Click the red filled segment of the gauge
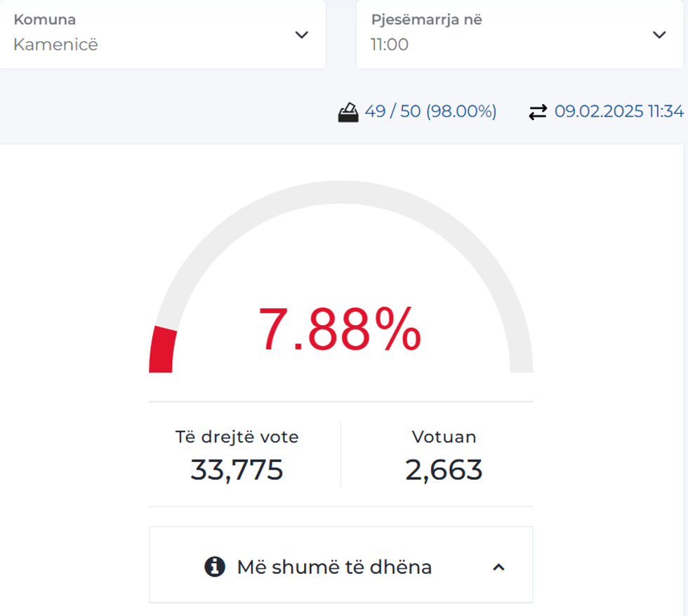This screenshot has height=616, width=688. (x=162, y=350)
